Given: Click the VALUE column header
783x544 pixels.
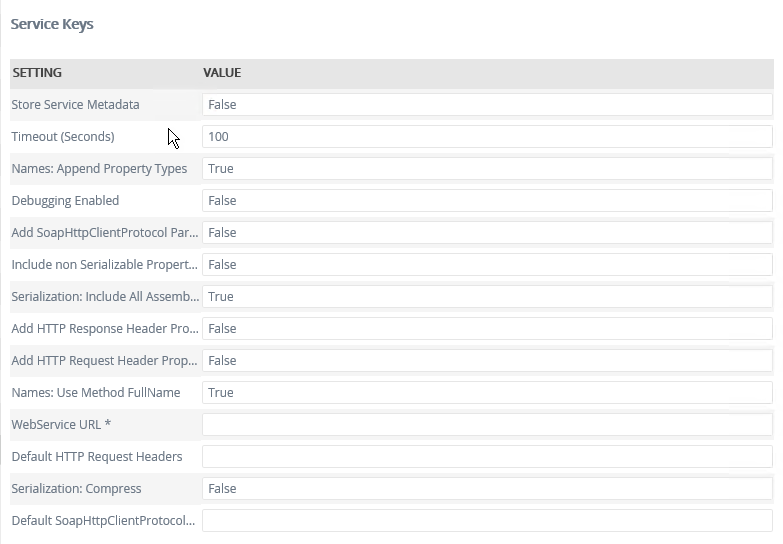Looking at the screenshot, I should coord(222,73).
